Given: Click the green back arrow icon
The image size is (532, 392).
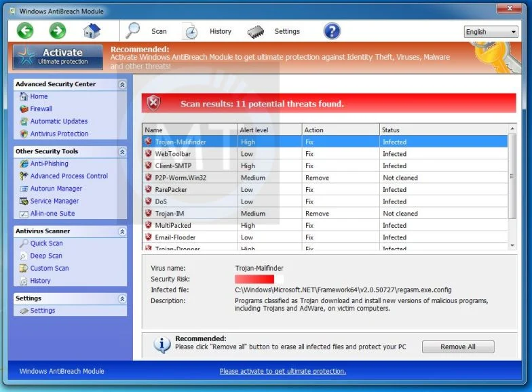Looking at the screenshot, I should tap(25, 31).
